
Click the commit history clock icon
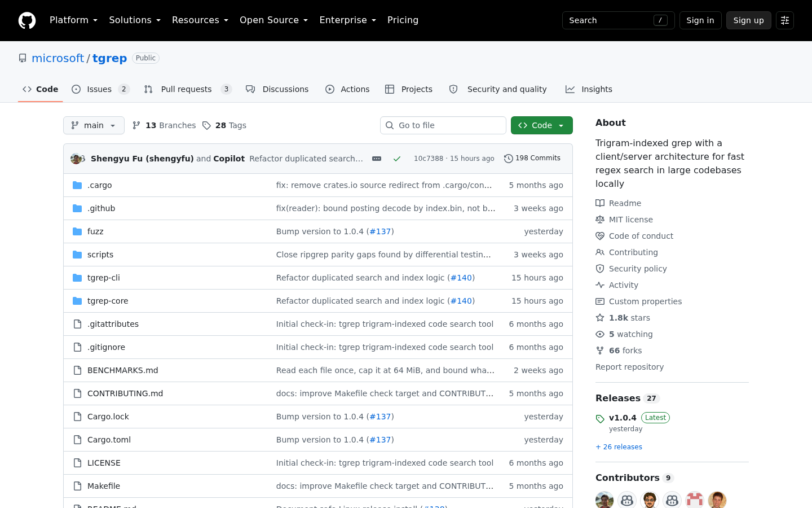(508, 159)
